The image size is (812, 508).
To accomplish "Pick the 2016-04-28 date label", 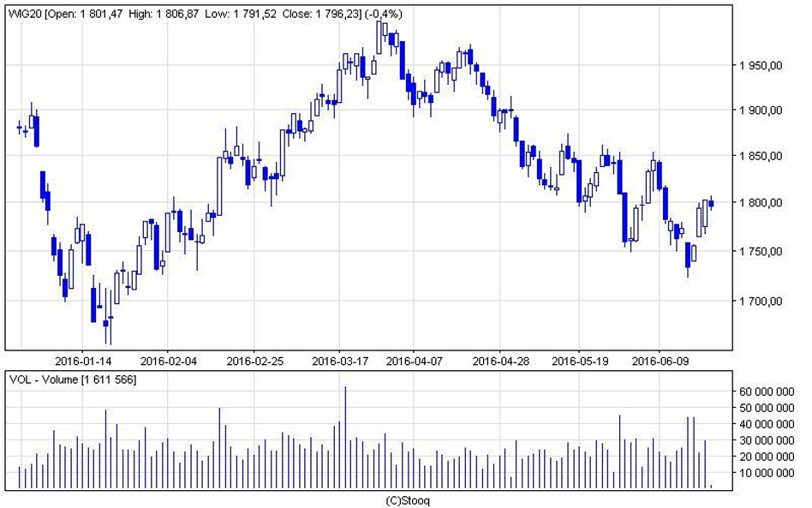I will (x=502, y=362).
